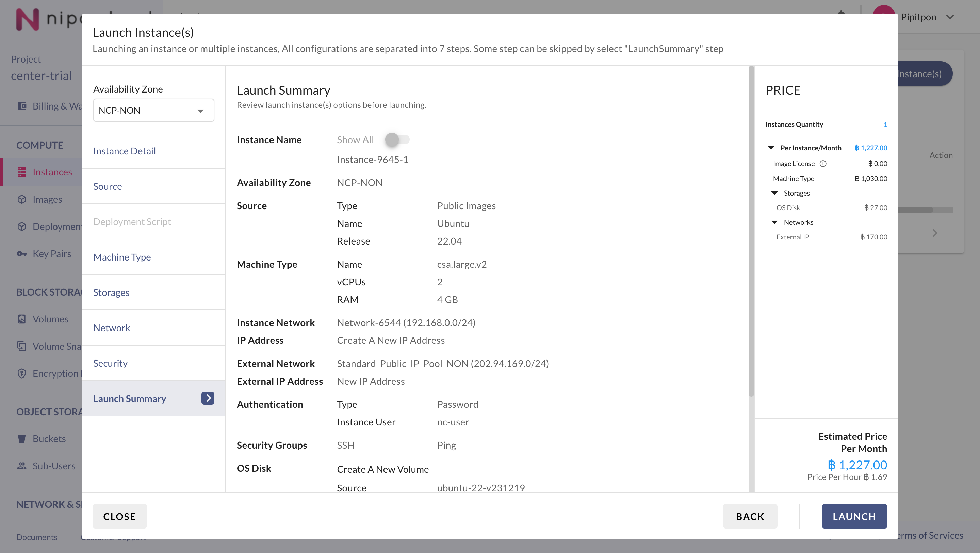Click the Standard_Public_IP_Pool_NON external network value
The image size is (980, 553).
[443, 364]
